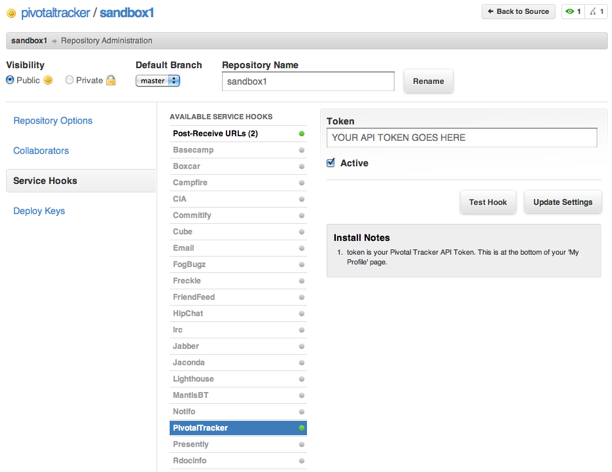Select the Cube service hook
This screenshot has width=612, height=472.
(238, 232)
